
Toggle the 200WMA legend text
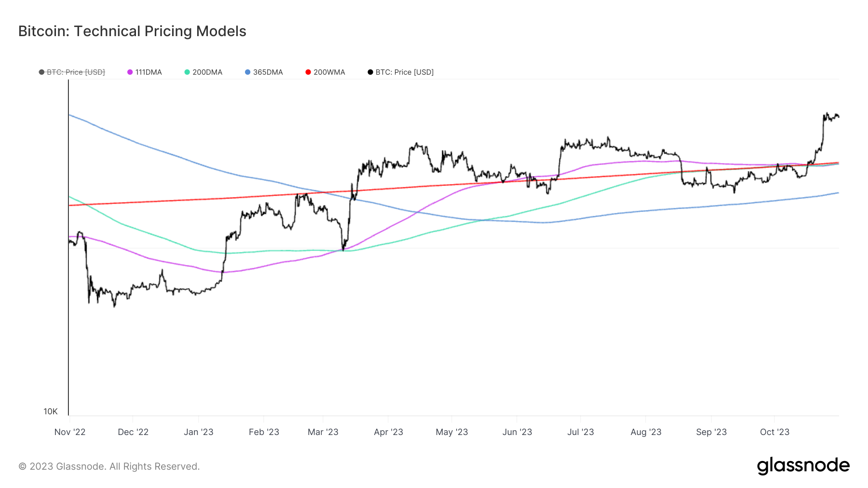point(329,72)
